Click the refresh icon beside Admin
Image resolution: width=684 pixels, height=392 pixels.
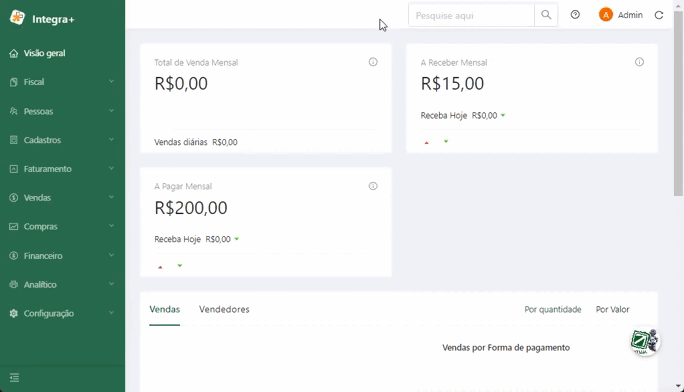[x=659, y=15]
